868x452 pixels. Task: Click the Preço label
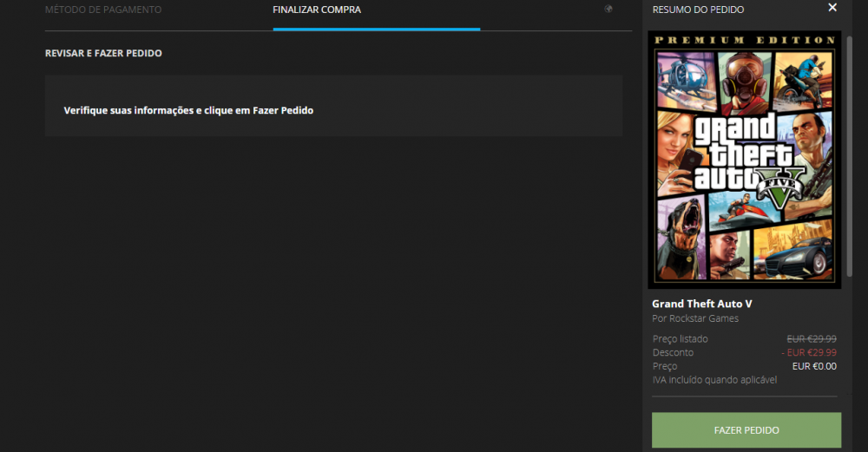click(x=664, y=366)
